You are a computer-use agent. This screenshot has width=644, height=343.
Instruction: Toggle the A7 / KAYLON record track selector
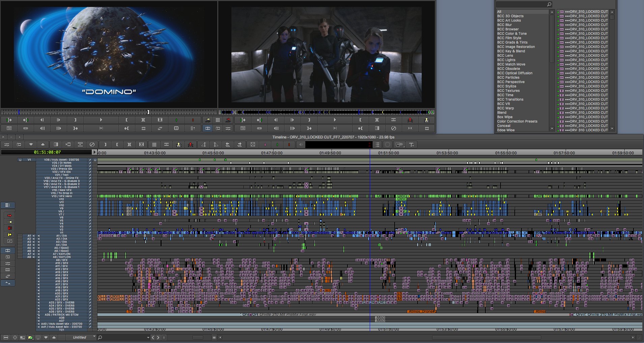click(x=61, y=254)
